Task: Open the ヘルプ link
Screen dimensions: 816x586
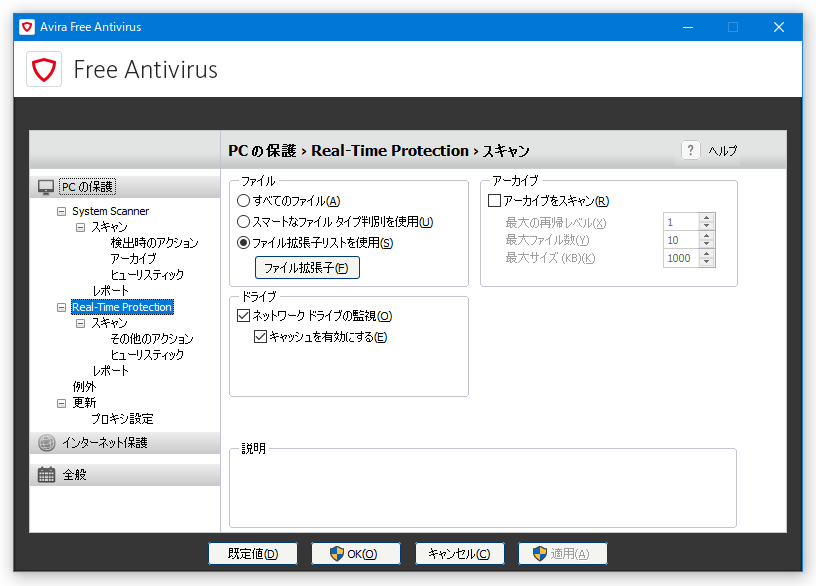Action: [x=723, y=151]
